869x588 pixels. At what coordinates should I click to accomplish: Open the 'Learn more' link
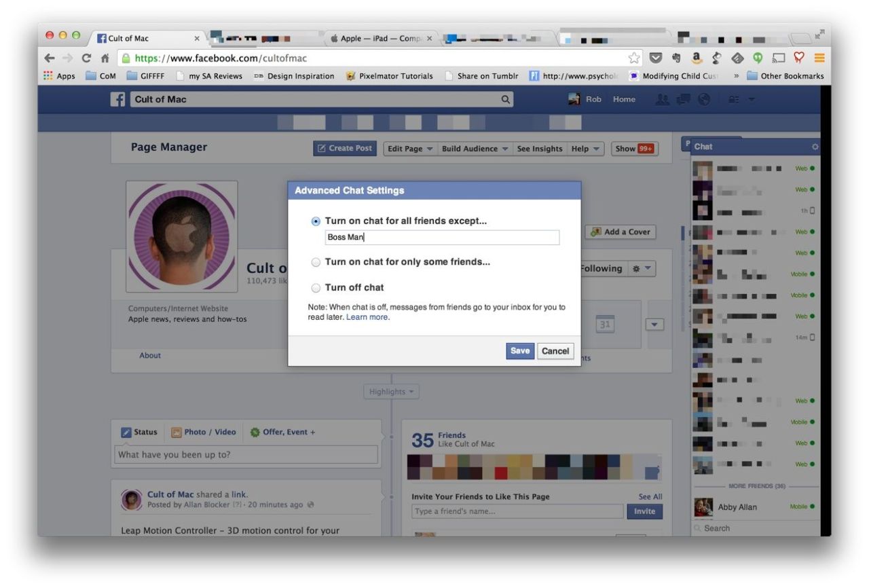[367, 316]
